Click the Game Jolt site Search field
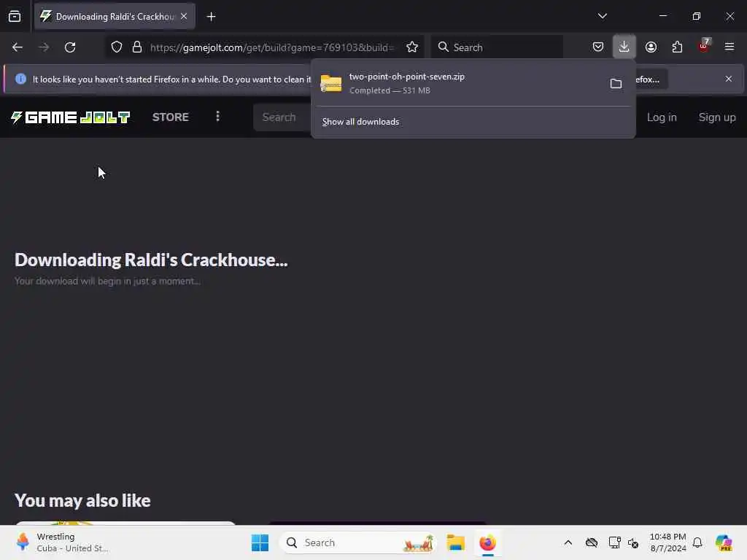747x560 pixels. (282, 117)
